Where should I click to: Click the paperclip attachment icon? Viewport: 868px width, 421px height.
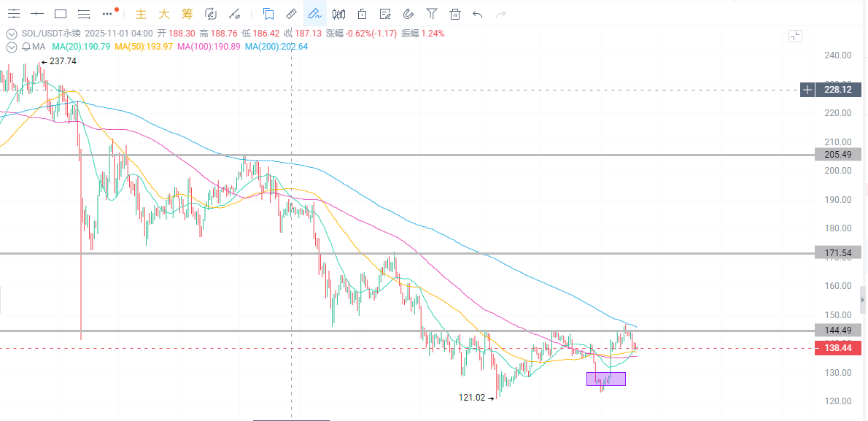pyautogui.click(x=408, y=14)
